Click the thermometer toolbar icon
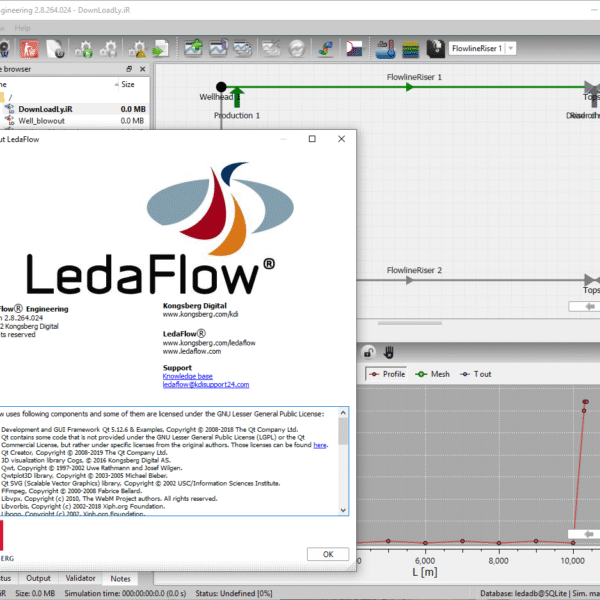The height and width of the screenshot is (600, 600). pyautogui.click(x=385, y=49)
